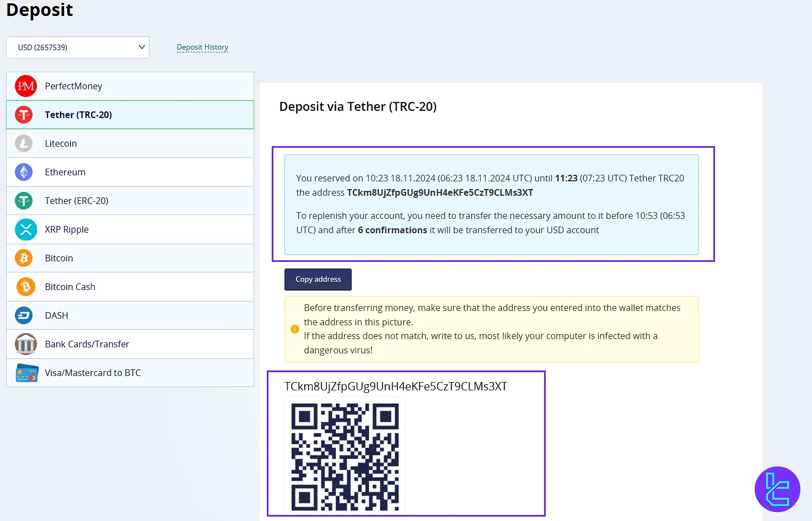Image resolution: width=812 pixels, height=521 pixels.
Task: Click the orange Bitcoin icon
Action: pyautogui.click(x=24, y=258)
